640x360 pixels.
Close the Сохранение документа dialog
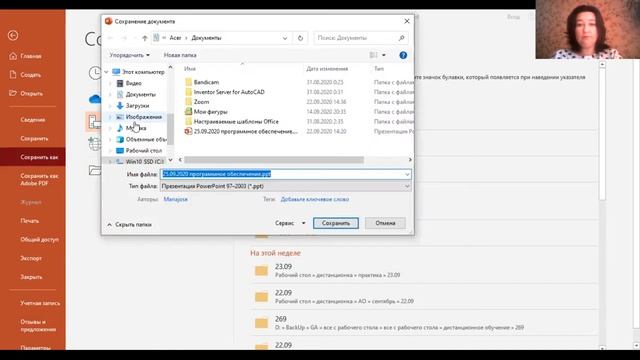(x=407, y=21)
